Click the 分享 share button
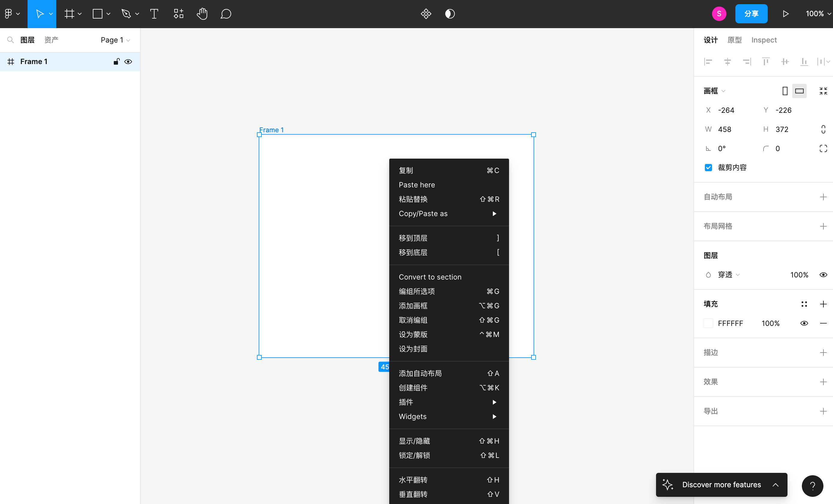The width and height of the screenshot is (833, 504). coord(751,14)
